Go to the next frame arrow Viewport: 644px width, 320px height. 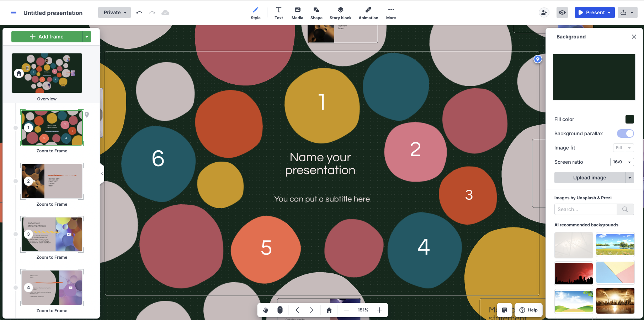click(312, 310)
